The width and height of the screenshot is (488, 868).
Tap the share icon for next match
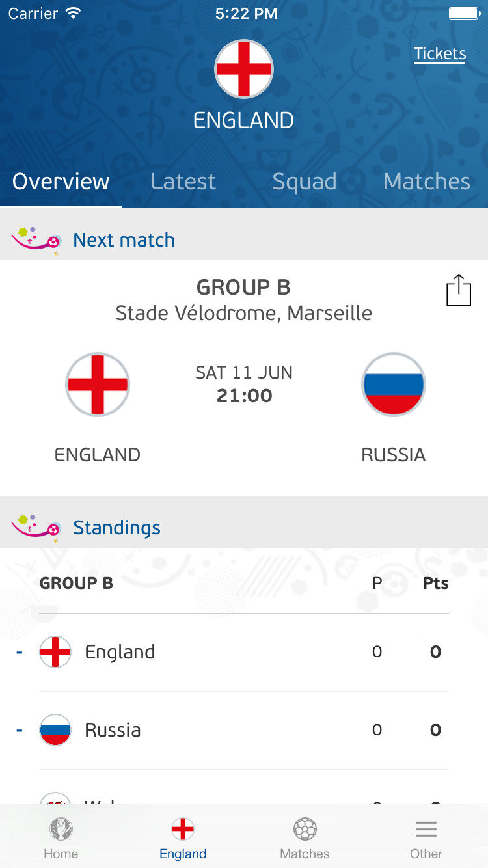click(458, 290)
